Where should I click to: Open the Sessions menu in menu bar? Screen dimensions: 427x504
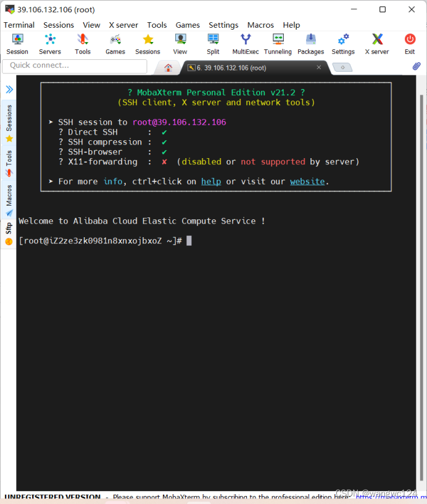pos(59,25)
